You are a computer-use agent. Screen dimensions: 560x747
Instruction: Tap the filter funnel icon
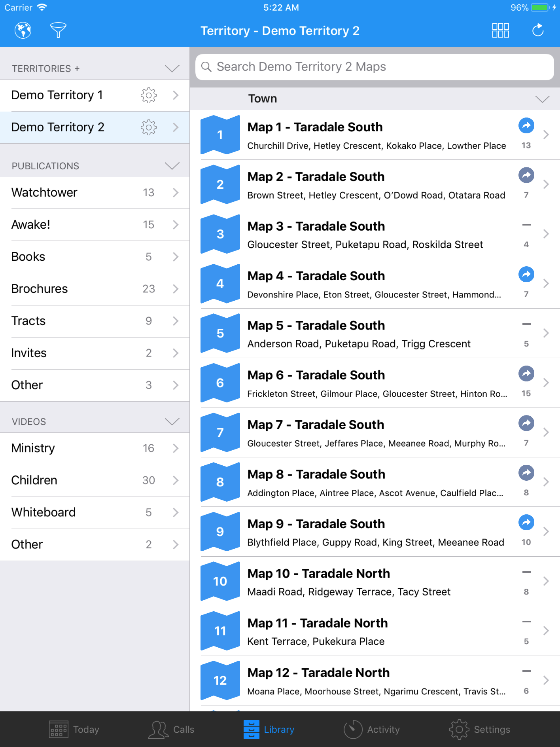coord(58,30)
